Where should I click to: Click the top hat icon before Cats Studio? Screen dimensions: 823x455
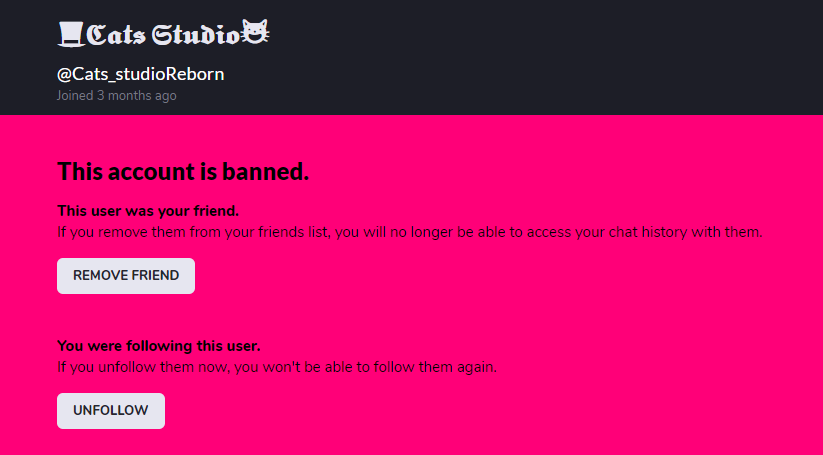pyautogui.click(x=71, y=34)
